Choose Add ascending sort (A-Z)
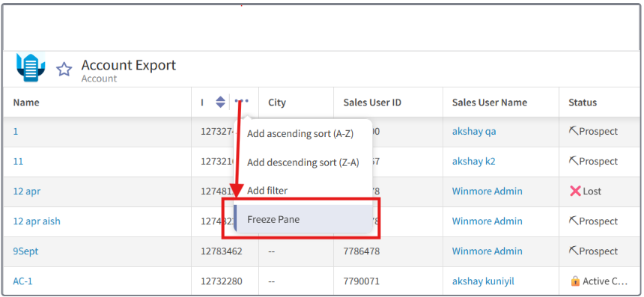 tap(300, 134)
